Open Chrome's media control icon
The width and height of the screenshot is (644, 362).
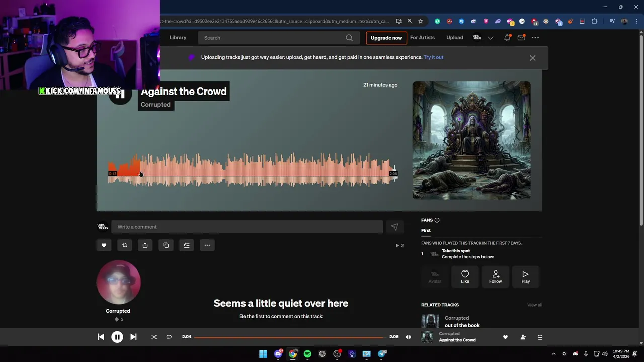[x=612, y=21]
